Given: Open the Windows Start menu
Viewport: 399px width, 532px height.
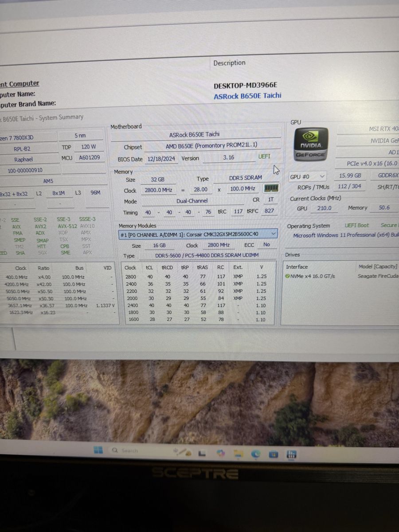Looking at the screenshot, I should (x=98, y=450).
